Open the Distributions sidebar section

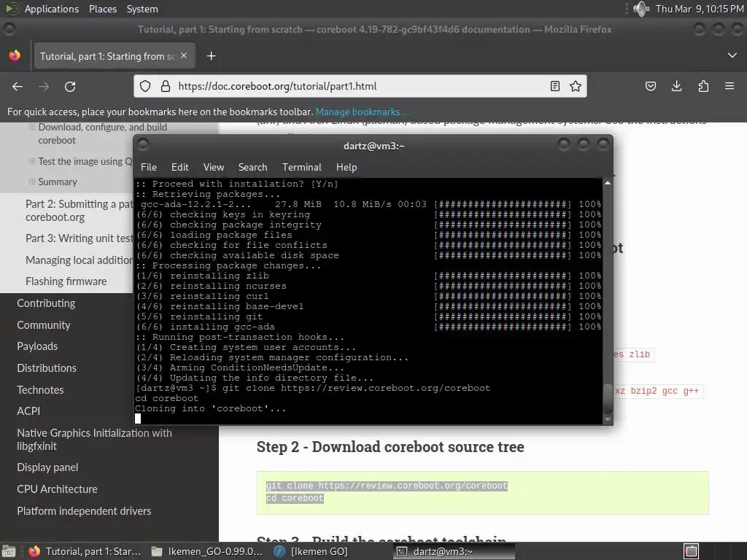tap(47, 368)
